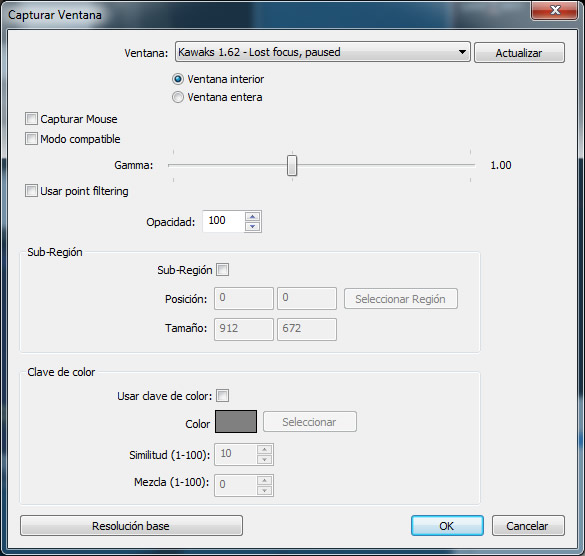Confirm the dialog with OK
Screen dimensions: 585x556
click(x=447, y=526)
